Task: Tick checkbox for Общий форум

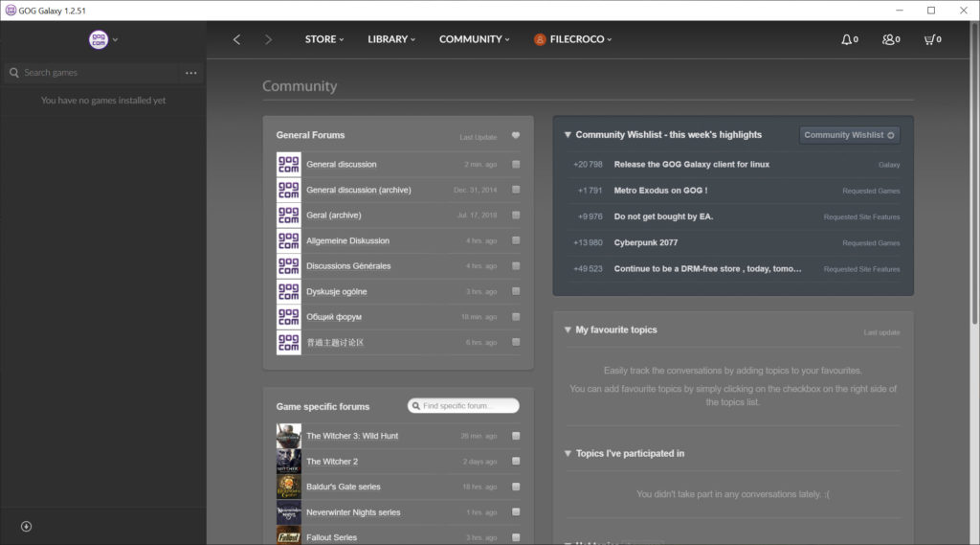Action: tap(516, 317)
